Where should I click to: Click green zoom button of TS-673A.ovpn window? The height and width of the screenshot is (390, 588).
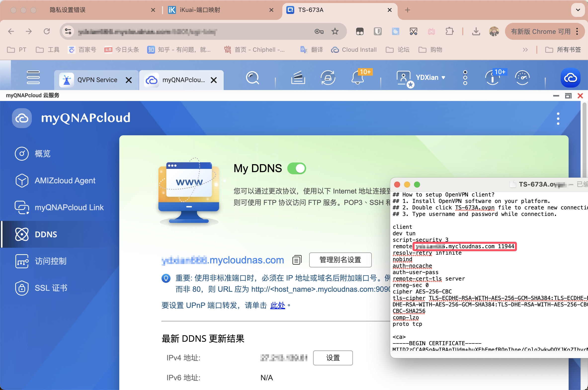tap(417, 185)
